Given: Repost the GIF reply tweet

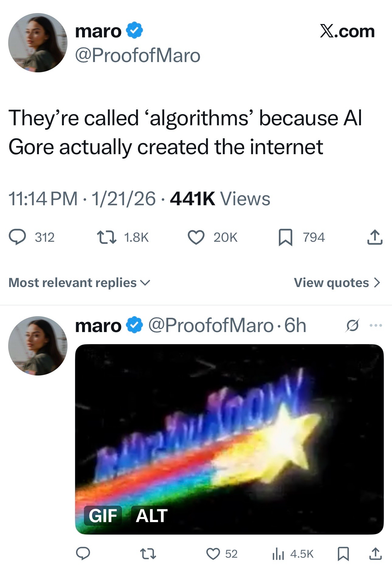Looking at the screenshot, I should click(x=148, y=554).
